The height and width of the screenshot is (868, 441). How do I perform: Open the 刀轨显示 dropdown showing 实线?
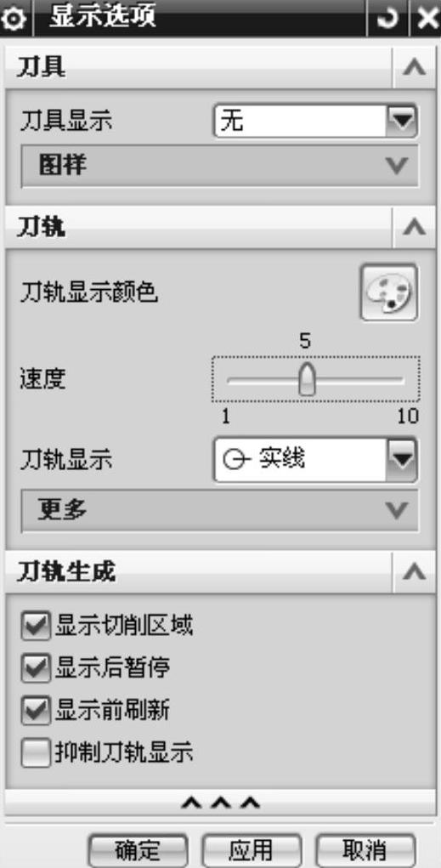click(315, 459)
